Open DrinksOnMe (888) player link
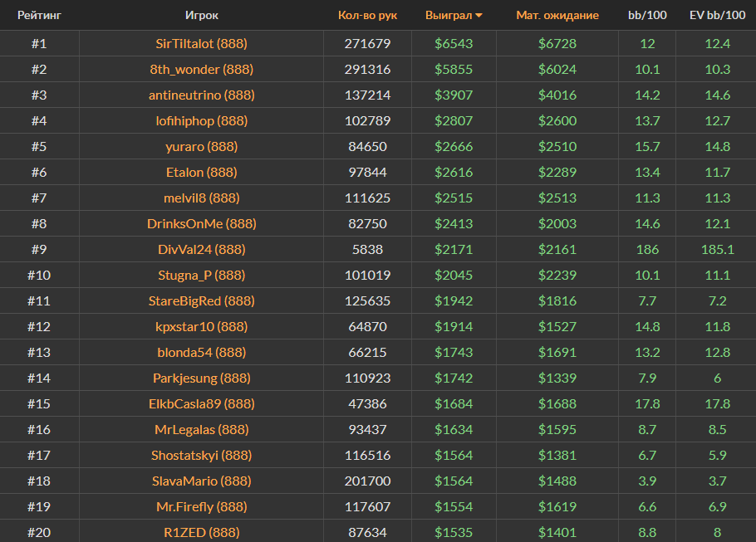Screen dimensions: 756x542 pos(201,223)
